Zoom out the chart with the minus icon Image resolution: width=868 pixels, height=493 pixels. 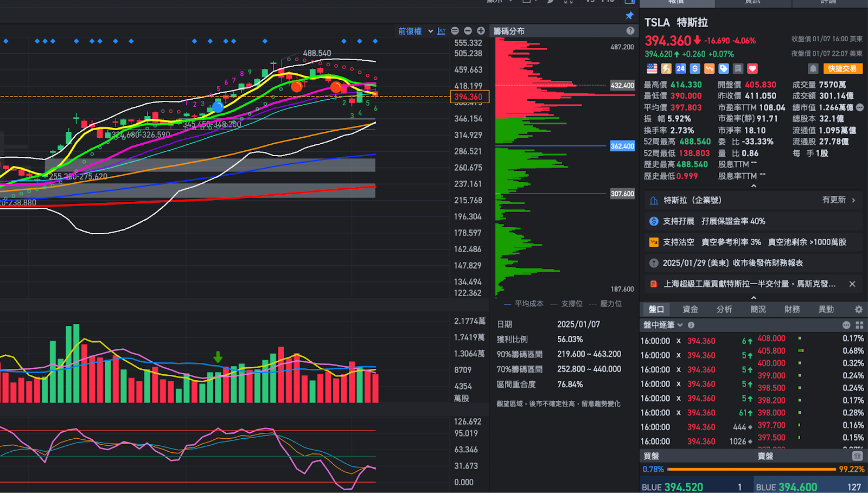468,31
